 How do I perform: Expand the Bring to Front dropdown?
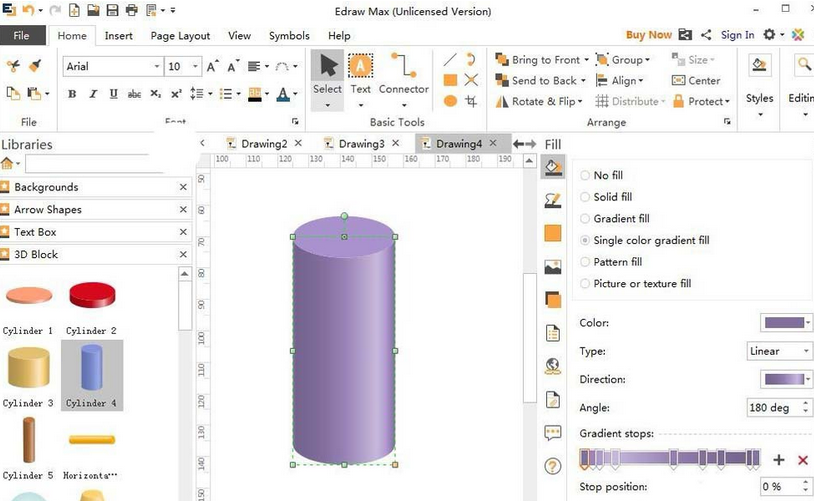(x=586, y=60)
